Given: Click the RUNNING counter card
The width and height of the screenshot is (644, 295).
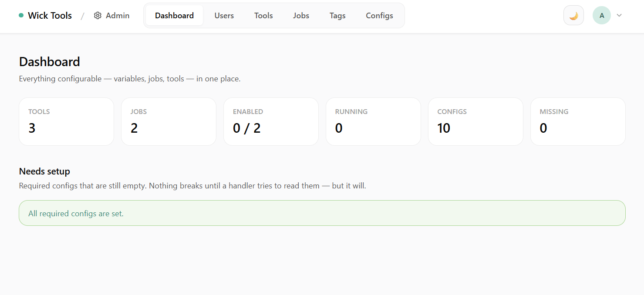Looking at the screenshot, I should [x=373, y=121].
